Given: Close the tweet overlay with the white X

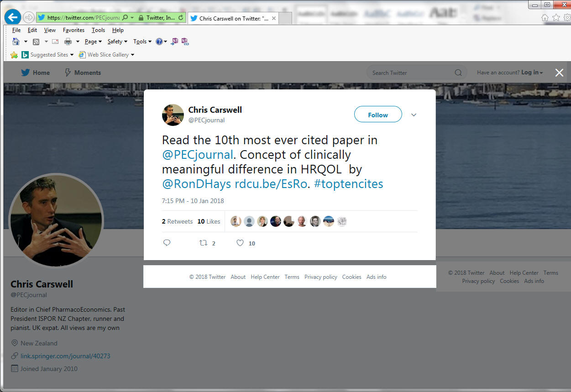Looking at the screenshot, I should [559, 73].
